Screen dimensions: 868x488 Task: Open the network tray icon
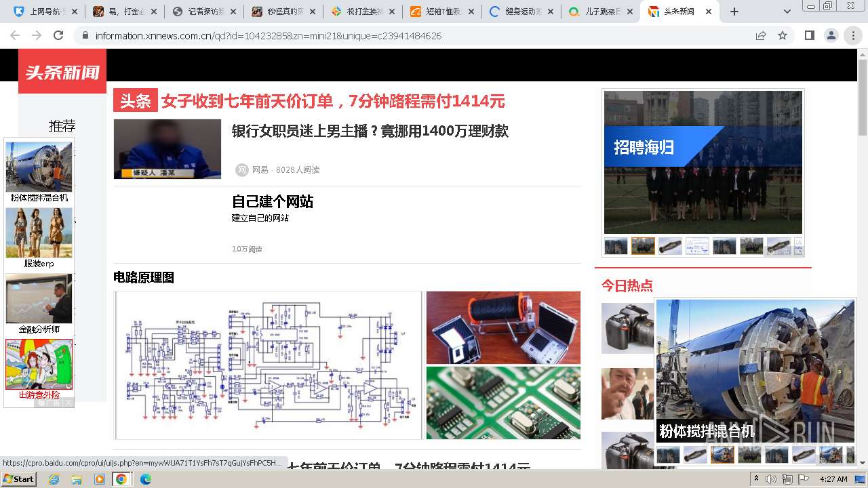787,479
